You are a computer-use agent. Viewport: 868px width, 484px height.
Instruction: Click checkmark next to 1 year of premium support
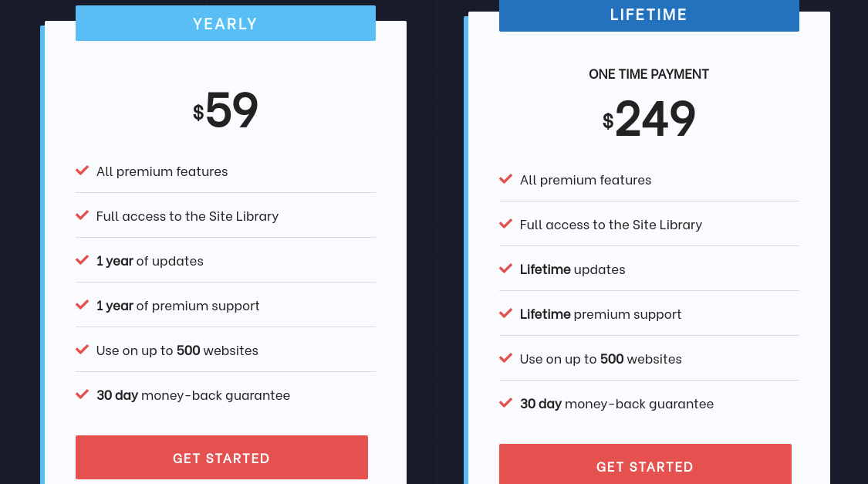83,305
